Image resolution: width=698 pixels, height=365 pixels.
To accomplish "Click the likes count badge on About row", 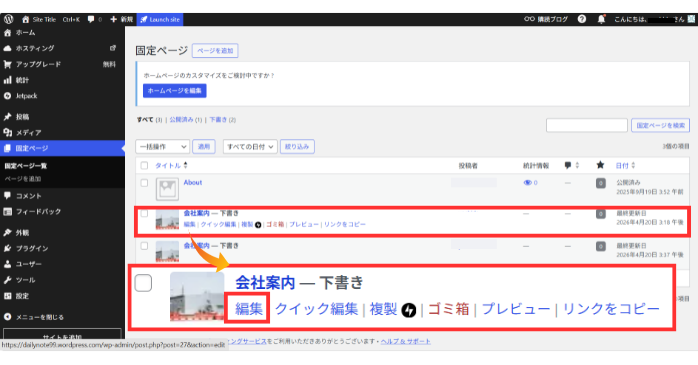I will [x=601, y=183].
